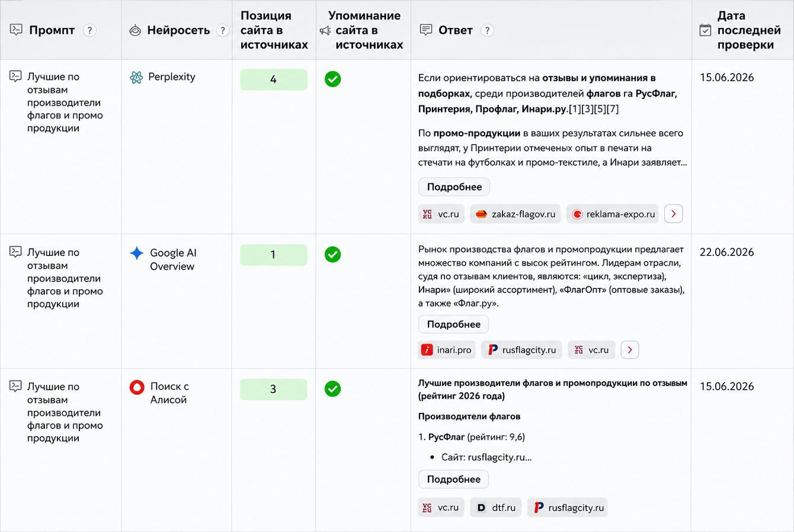Click the help icon next to Ответ header

pyautogui.click(x=487, y=30)
